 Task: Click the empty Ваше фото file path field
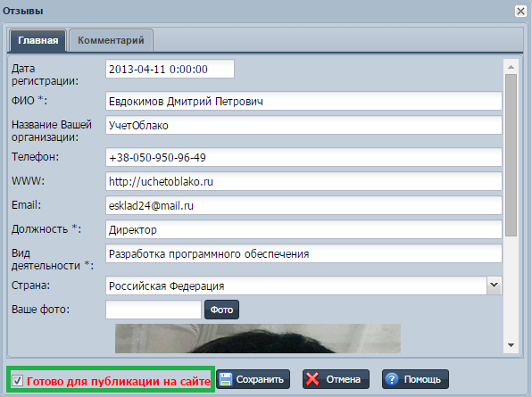[154, 310]
